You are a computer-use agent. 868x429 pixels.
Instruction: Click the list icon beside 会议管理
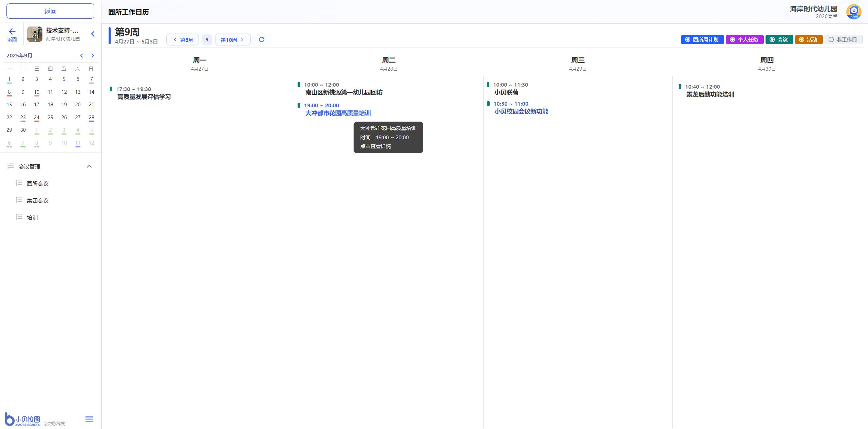[x=11, y=166]
